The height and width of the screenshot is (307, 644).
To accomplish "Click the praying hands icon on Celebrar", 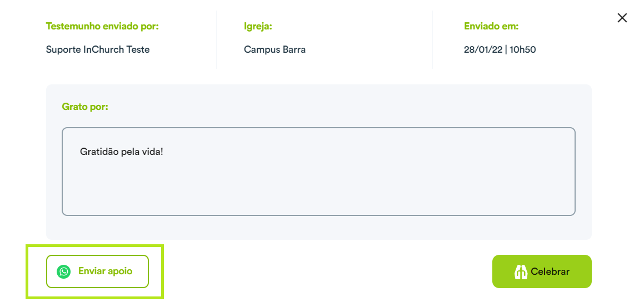I will pos(521,271).
